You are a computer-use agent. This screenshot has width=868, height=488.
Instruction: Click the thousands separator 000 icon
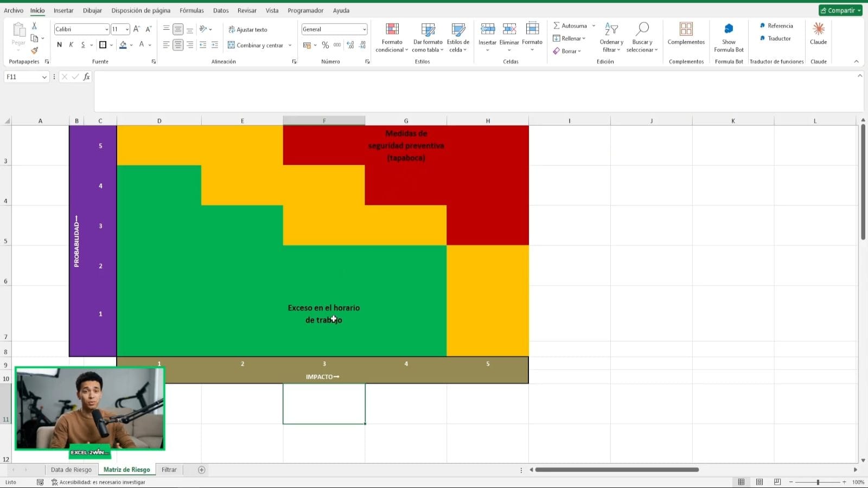pyautogui.click(x=337, y=45)
